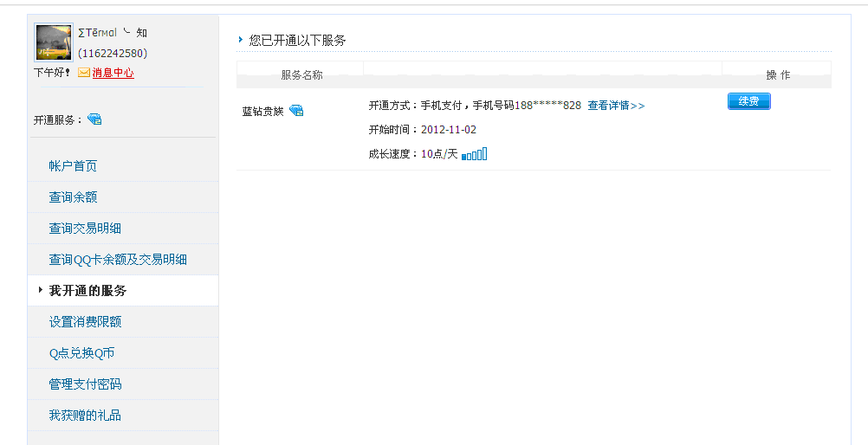Click the account number (1162242580)
This screenshot has height=445, width=868.
[113, 53]
